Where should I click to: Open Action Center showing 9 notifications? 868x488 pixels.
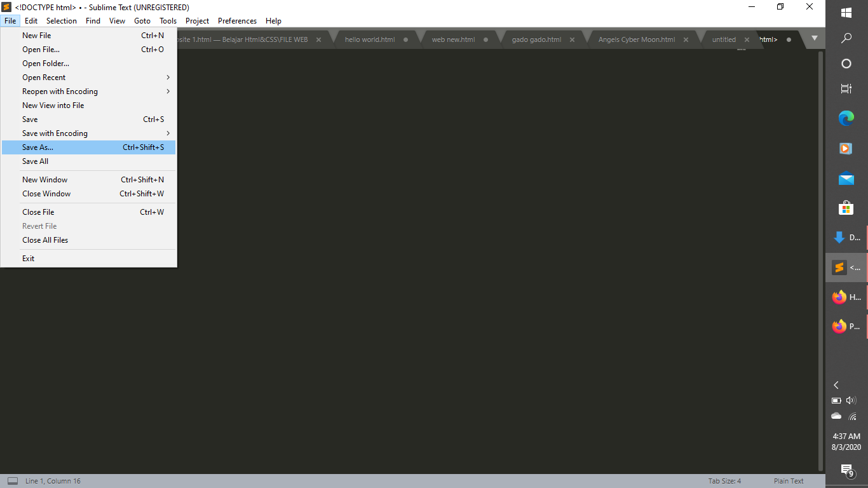coord(846,470)
